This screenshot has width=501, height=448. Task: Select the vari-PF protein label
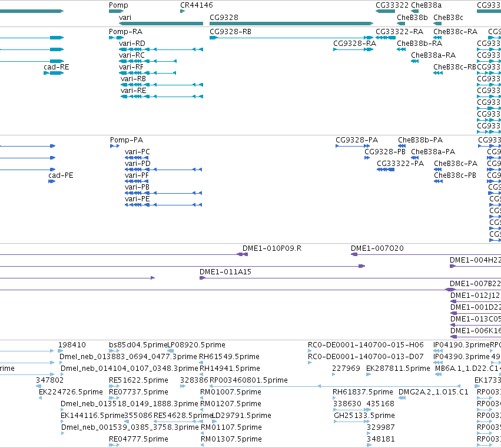click(137, 175)
